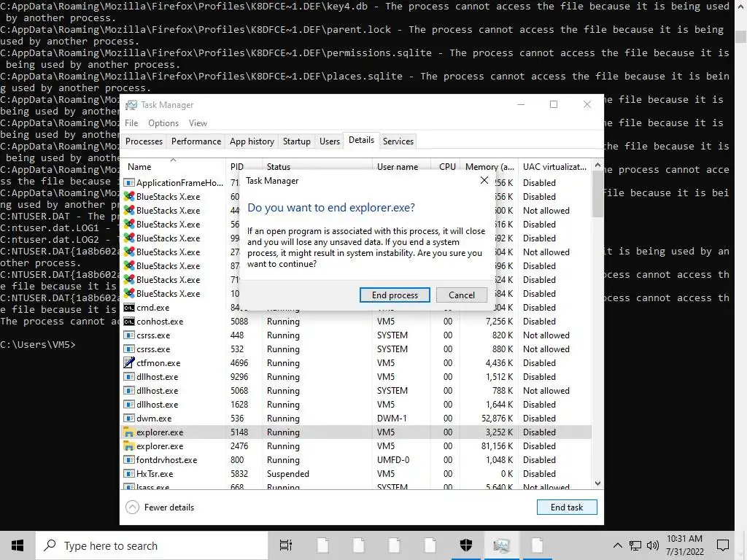
Task: Click the taskbar search box
Action: (x=152, y=545)
